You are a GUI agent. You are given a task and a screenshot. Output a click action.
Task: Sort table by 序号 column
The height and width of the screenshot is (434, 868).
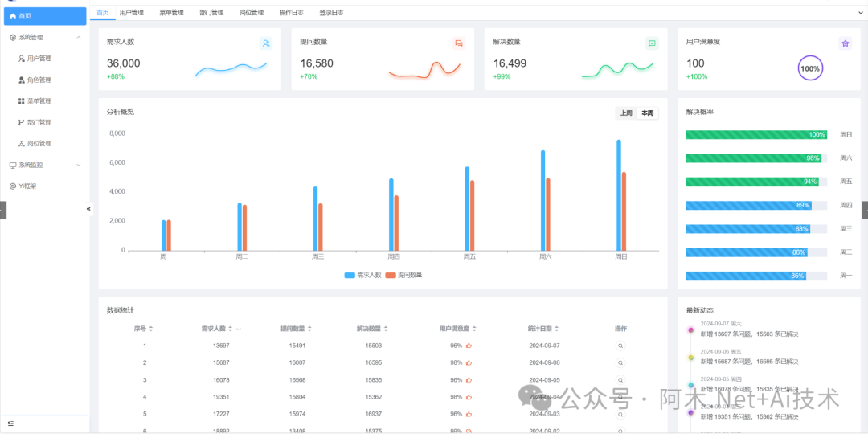point(151,329)
